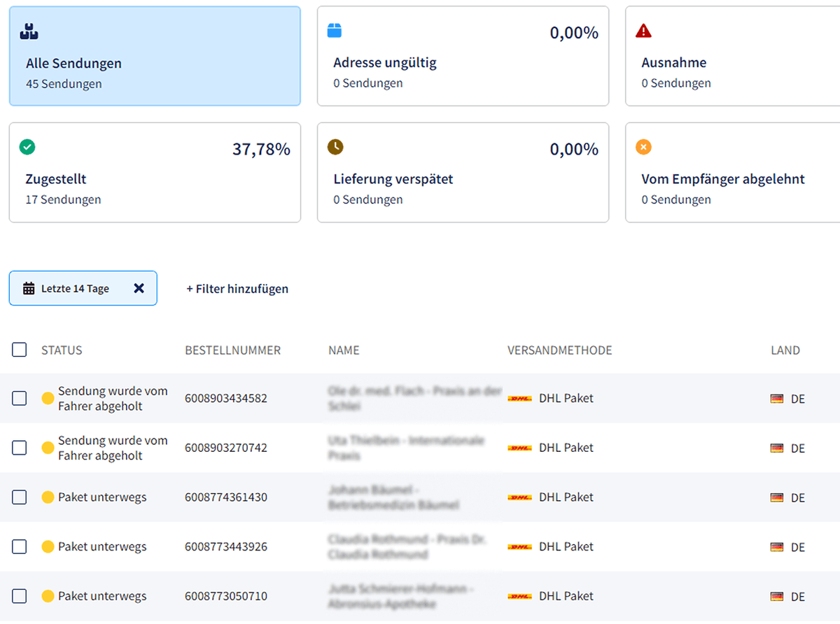Open the Alle Sendungen overview card
840x624 pixels.
[155, 56]
